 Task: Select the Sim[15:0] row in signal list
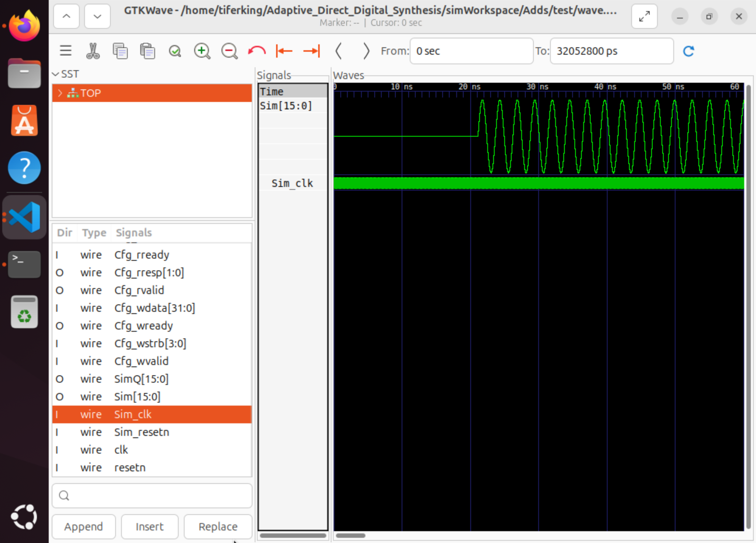[152, 397]
